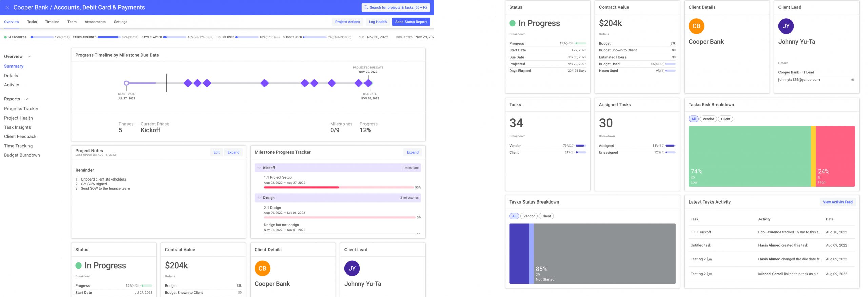Click subtask icon on first Testing 2 row

710,259
